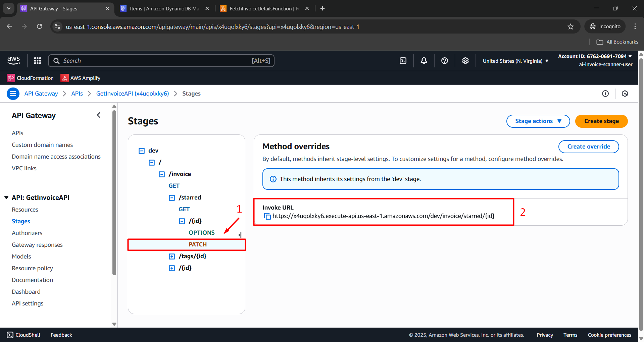This screenshot has height=342, width=644.
Task: Click the AWS console search field
Action: click(x=161, y=61)
